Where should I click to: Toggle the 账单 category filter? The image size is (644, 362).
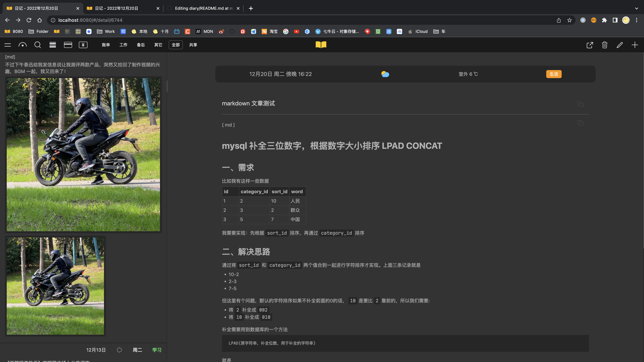[x=106, y=45]
